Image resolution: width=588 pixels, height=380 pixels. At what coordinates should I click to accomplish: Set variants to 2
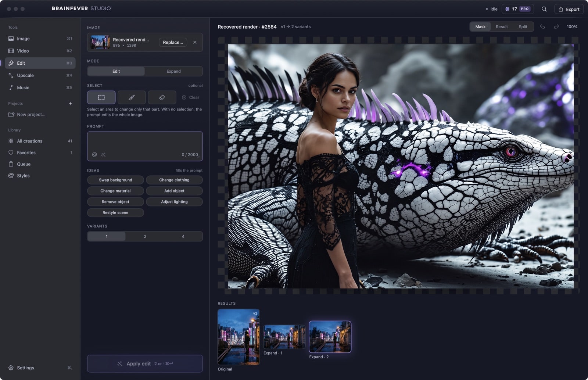145,236
